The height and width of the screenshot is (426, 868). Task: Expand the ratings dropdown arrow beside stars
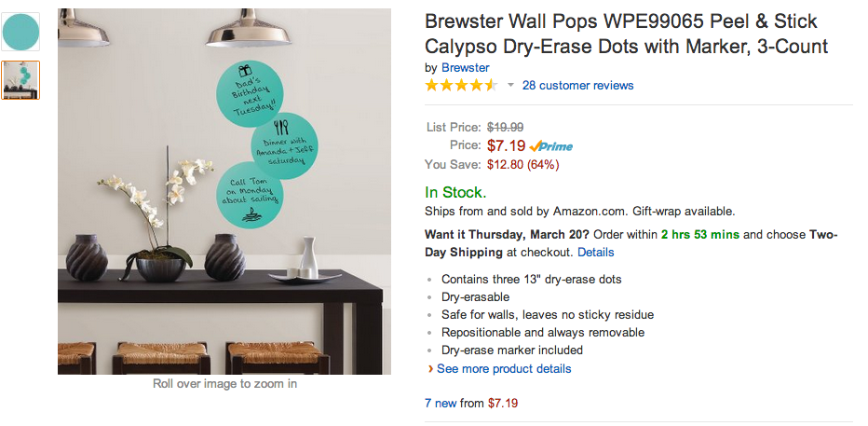point(510,86)
